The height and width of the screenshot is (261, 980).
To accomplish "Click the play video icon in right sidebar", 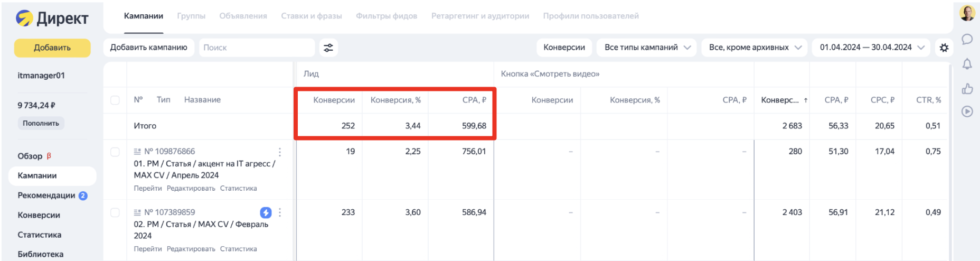I will [x=967, y=111].
